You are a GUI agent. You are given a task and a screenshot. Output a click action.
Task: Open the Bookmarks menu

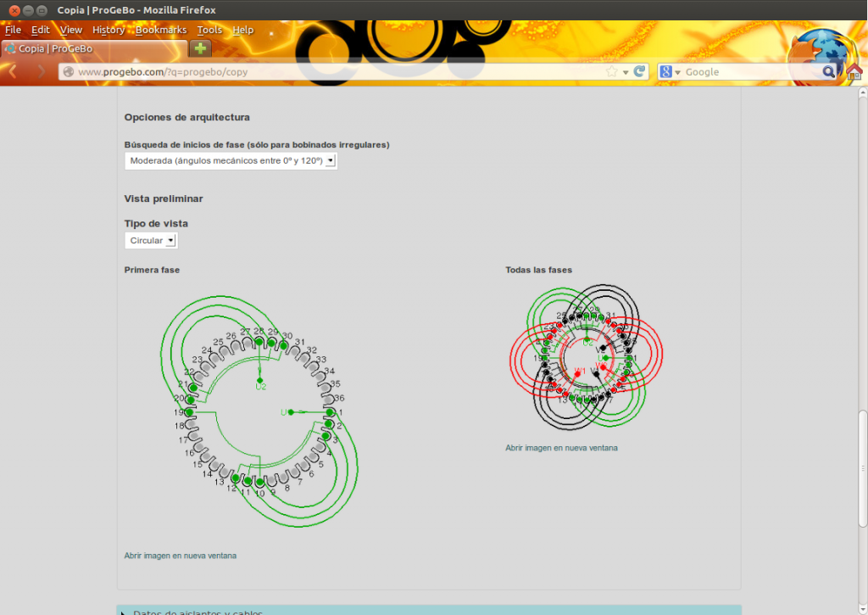pos(161,30)
